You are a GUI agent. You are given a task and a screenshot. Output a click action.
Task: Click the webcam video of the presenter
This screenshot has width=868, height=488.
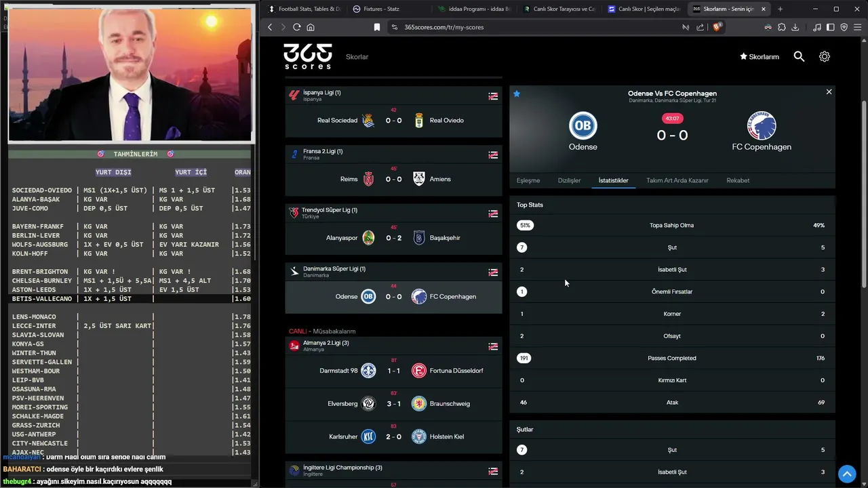pyautogui.click(x=130, y=73)
